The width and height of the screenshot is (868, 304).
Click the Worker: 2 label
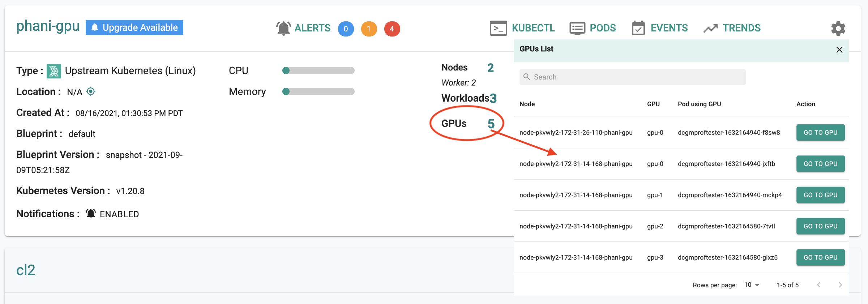pyautogui.click(x=458, y=83)
